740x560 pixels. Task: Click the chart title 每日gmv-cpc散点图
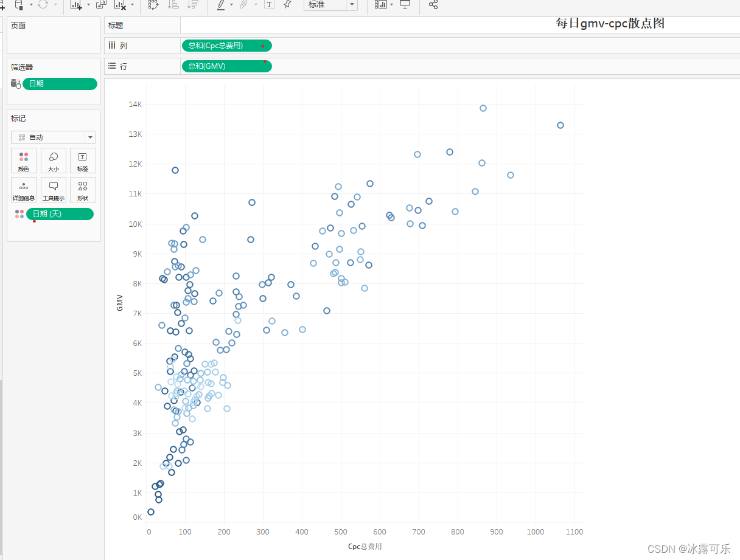click(x=610, y=24)
